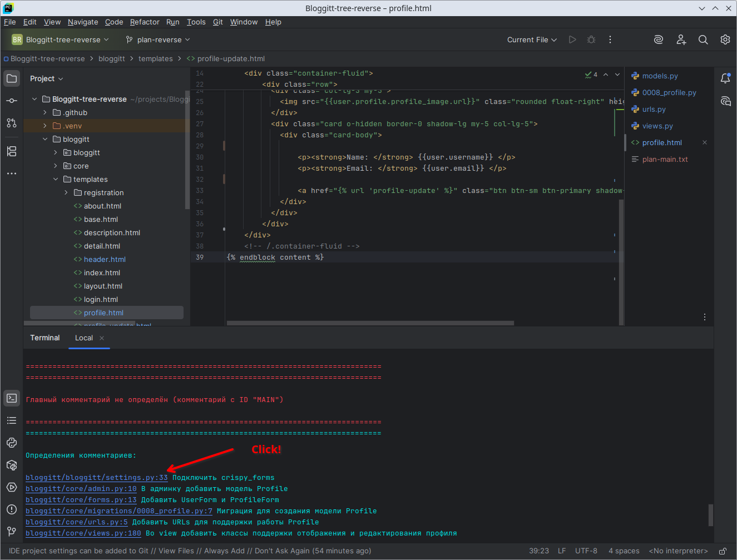
Task: Open the Current File run configuration dropdown
Action: coord(532,39)
